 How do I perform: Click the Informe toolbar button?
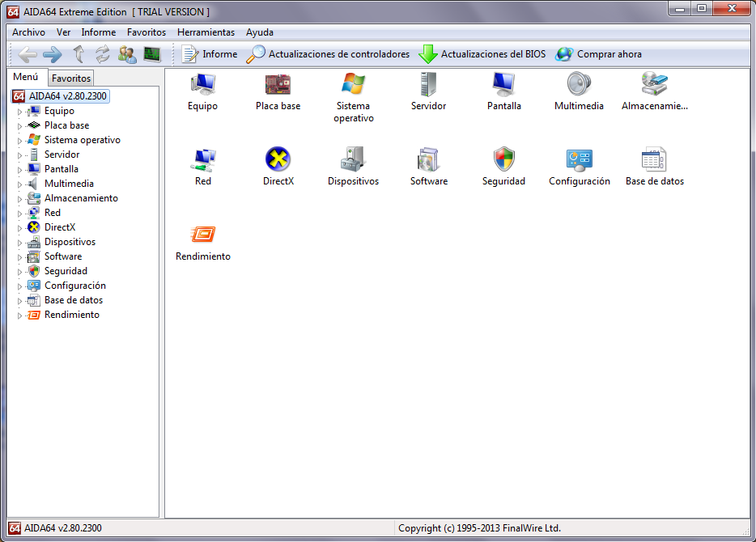[x=210, y=54]
